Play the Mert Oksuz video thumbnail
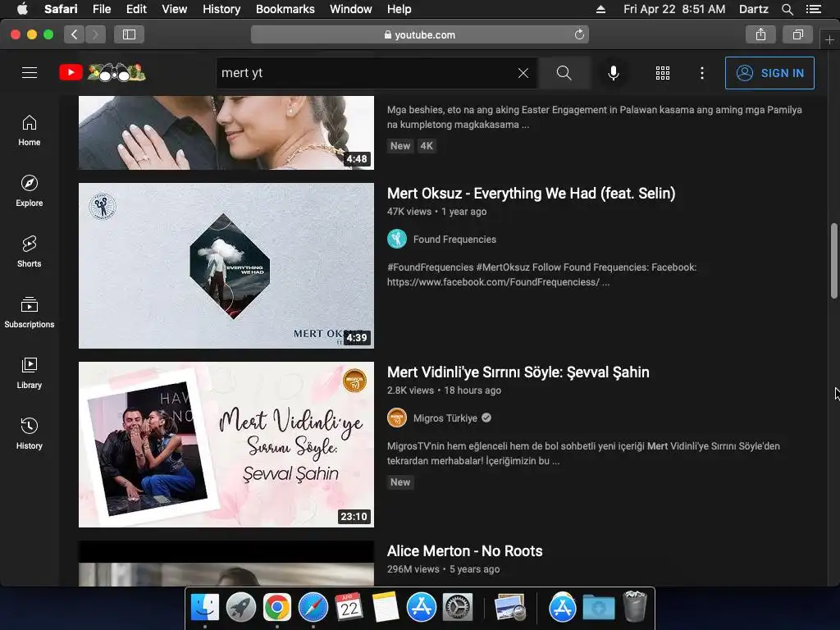Viewport: 840px width, 630px height. [226, 266]
